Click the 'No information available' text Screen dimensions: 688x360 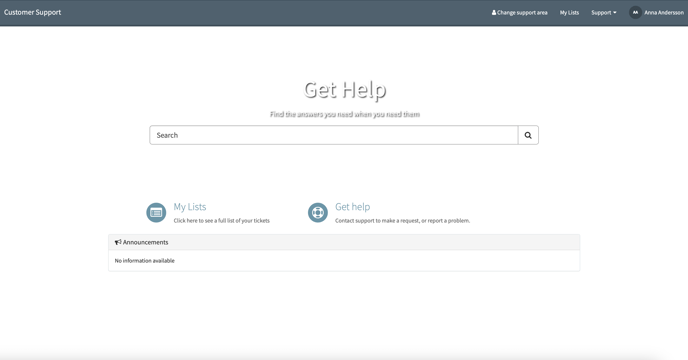click(144, 261)
